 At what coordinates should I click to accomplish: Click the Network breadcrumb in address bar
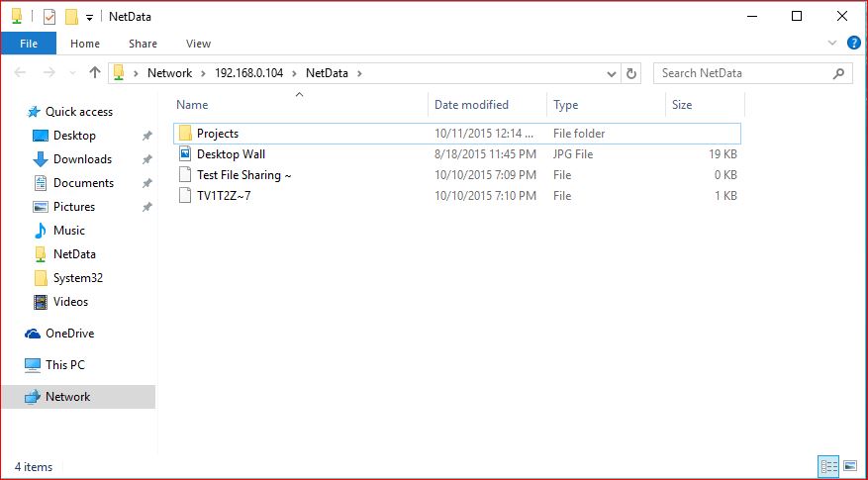click(169, 73)
